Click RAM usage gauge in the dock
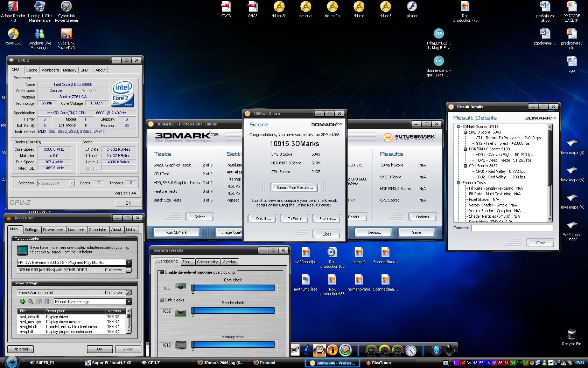Screen dimensions: 588x368 pos(397,350)
